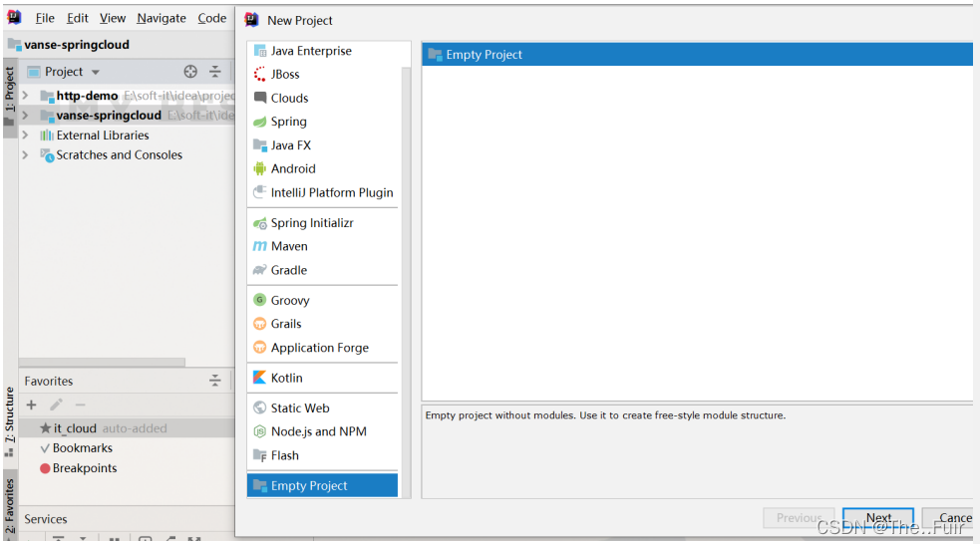Image resolution: width=980 pixels, height=544 pixels.
Task: Choose Empty Project template in right pane
Action: (697, 55)
